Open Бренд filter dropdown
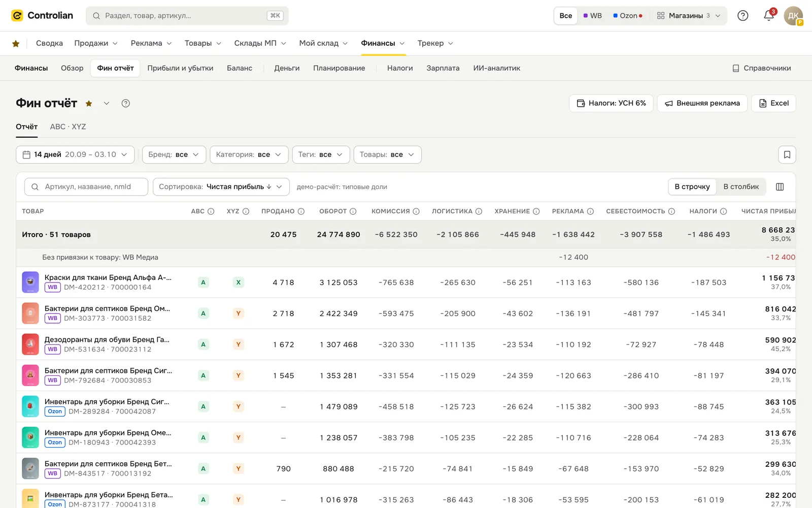812x508 pixels. coord(174,154)
